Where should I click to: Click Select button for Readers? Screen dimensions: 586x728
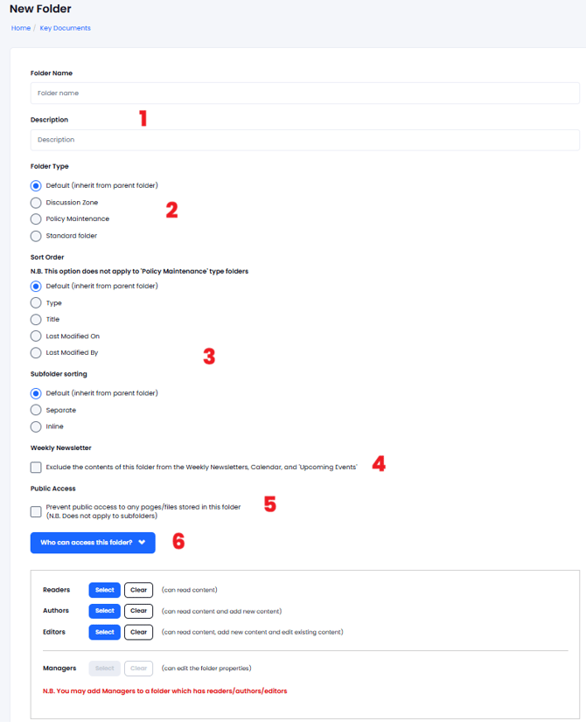click(x=105, y=590)
